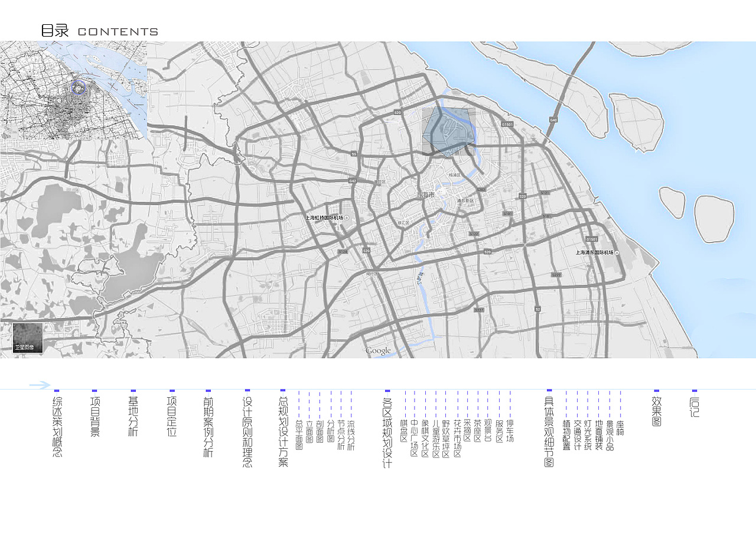Image resolution: width=756 pixels, height=535 pixels.
Task: Select the 剖面图 sub-item
Action: click(320, 432)
